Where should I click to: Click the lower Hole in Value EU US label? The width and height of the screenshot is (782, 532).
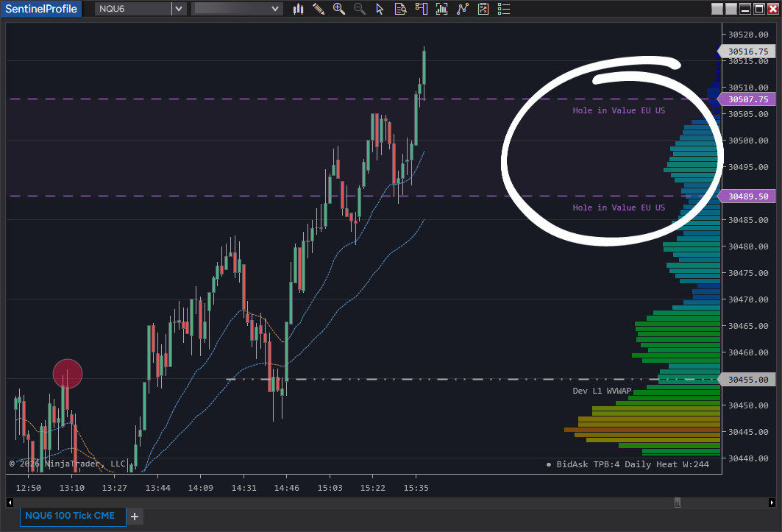coord(619,208)
